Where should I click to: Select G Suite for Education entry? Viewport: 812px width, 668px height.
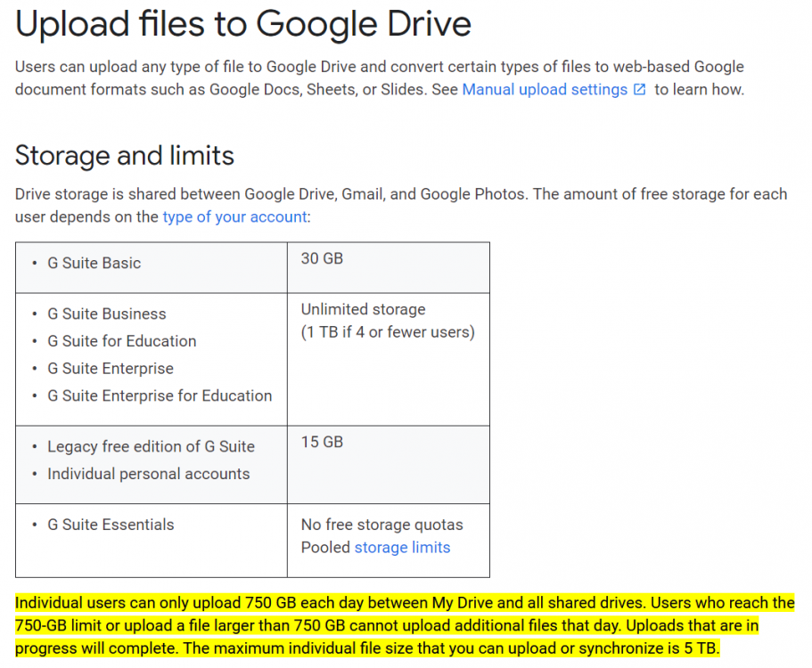(x=122, y=341)
